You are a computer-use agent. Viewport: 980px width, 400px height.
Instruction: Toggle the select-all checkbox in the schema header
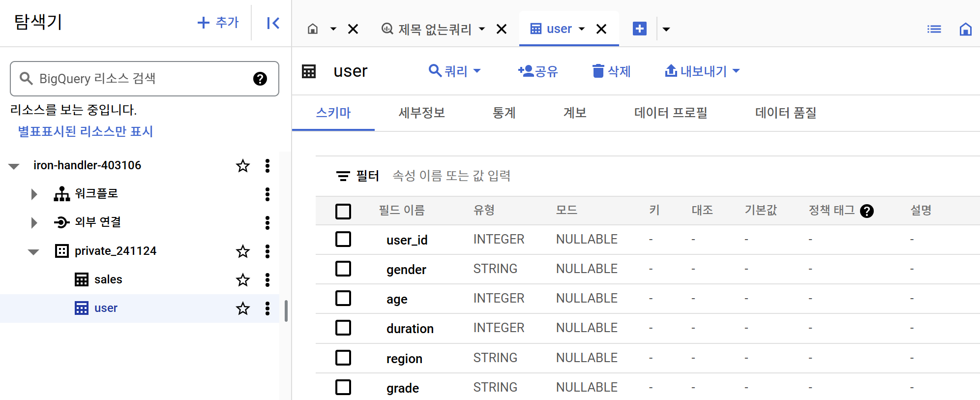point(343,211)
